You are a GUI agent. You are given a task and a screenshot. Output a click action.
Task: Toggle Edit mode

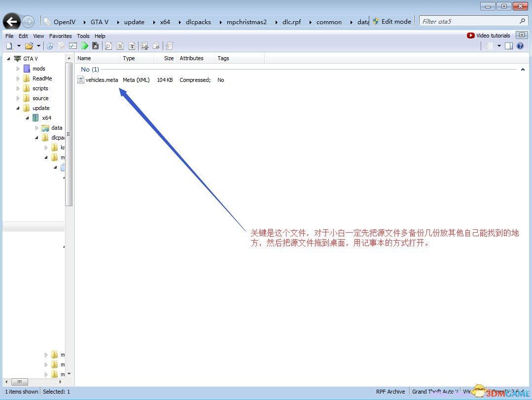[392, 21]
